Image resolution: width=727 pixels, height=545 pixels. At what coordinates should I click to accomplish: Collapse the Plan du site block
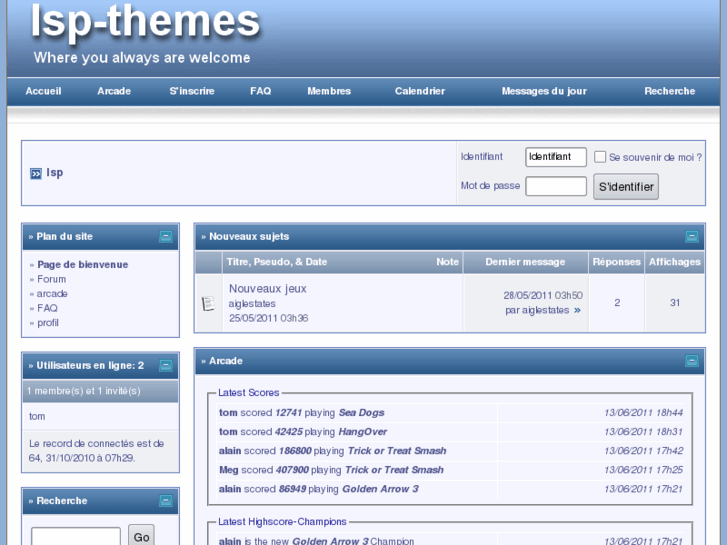pyautogui.click(x=166, y=237)
